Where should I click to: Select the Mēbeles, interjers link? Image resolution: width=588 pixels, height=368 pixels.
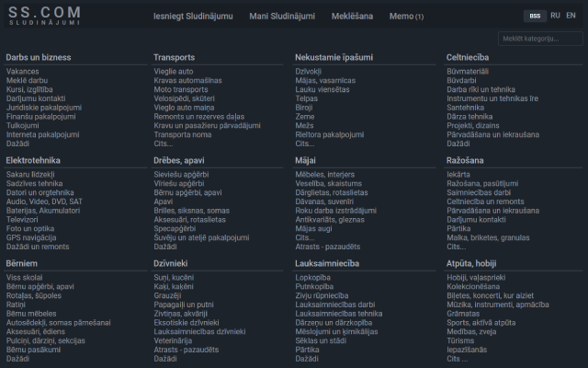[x=325, y=174]
